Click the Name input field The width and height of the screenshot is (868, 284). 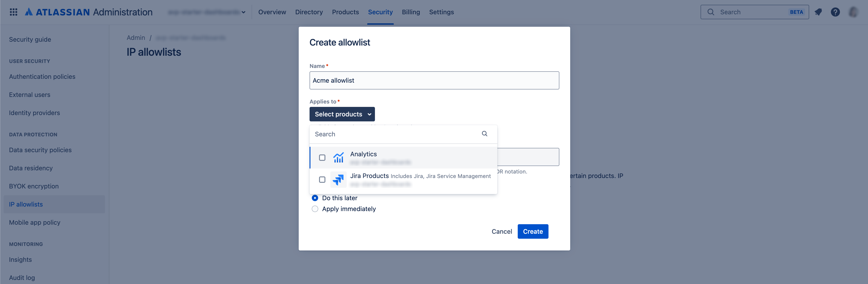(434, 80)
